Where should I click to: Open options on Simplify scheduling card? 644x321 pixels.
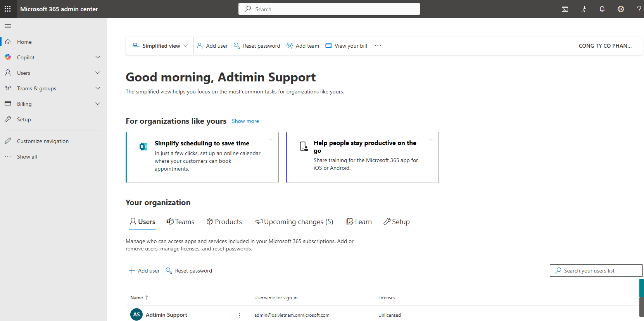pos(271,140)
